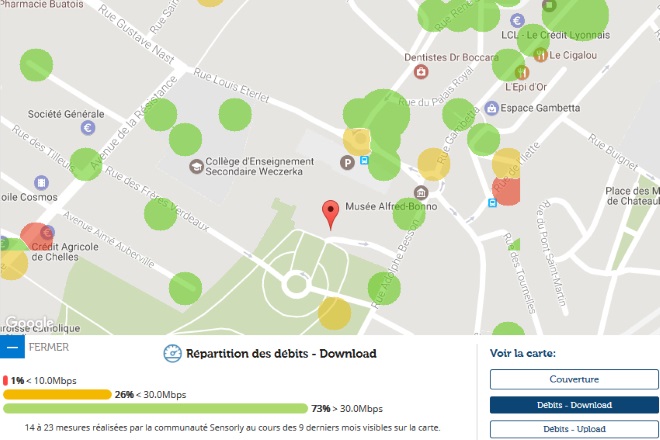Click the yellow 26% speed bar

point(56,394)
